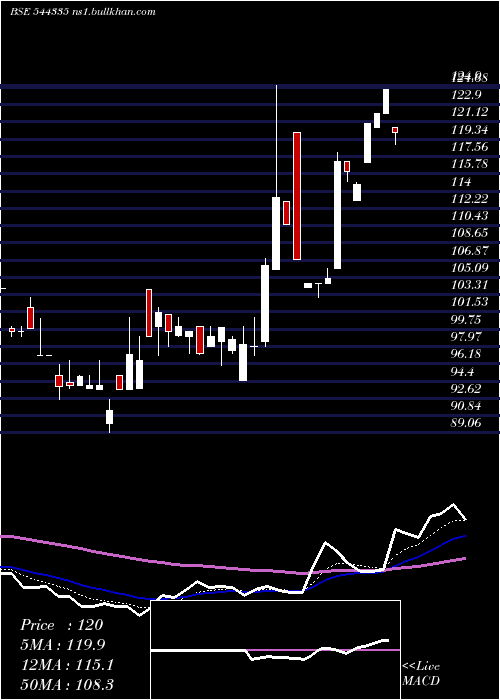Click the 115.78 price axis label
The height and width of the screenshot is (700, 500).
tap(469, 164)
